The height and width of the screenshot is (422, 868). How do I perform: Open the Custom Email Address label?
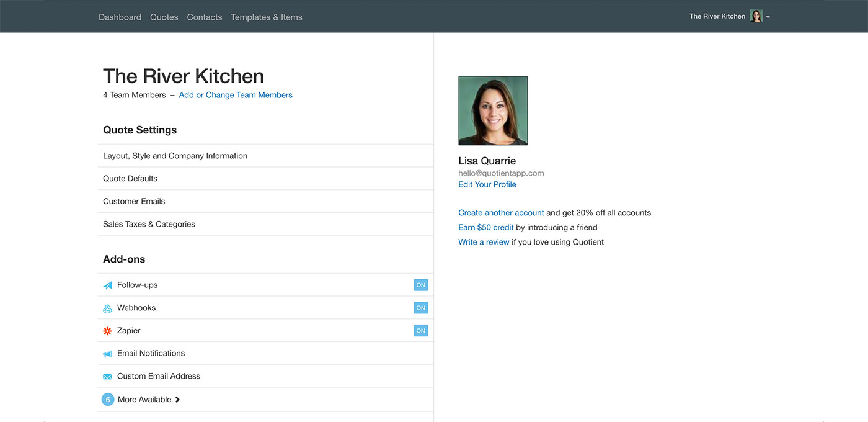pyautogui.click(x=159, y=376)
